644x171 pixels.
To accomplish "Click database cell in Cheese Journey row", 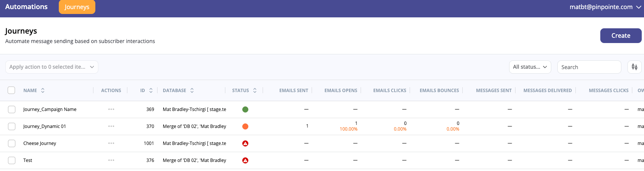I will point(194,143).
